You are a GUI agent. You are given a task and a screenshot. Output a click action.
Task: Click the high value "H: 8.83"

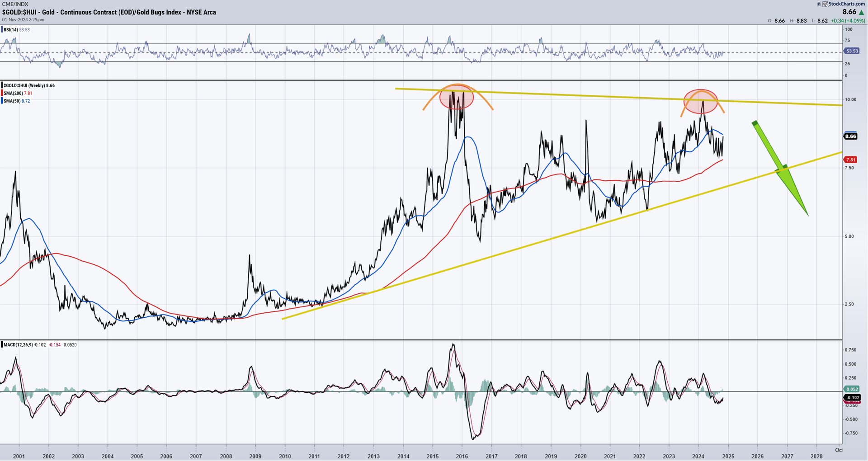[798, 21]
